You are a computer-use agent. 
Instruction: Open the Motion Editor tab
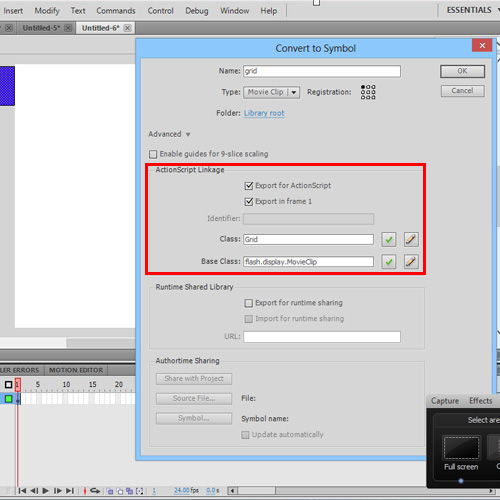[x=76, y=370]
